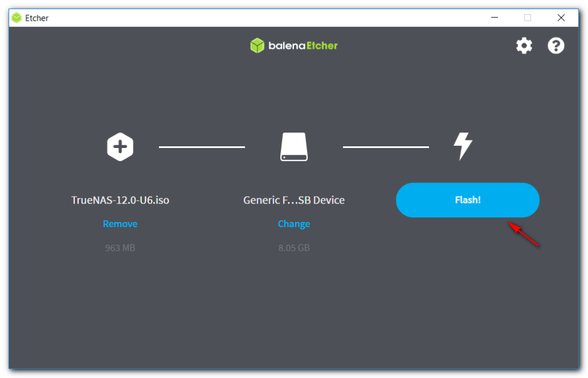This screenshot has width=588, height=378.
Task: Change the selected target drive
Action: (x=294, y=224)
